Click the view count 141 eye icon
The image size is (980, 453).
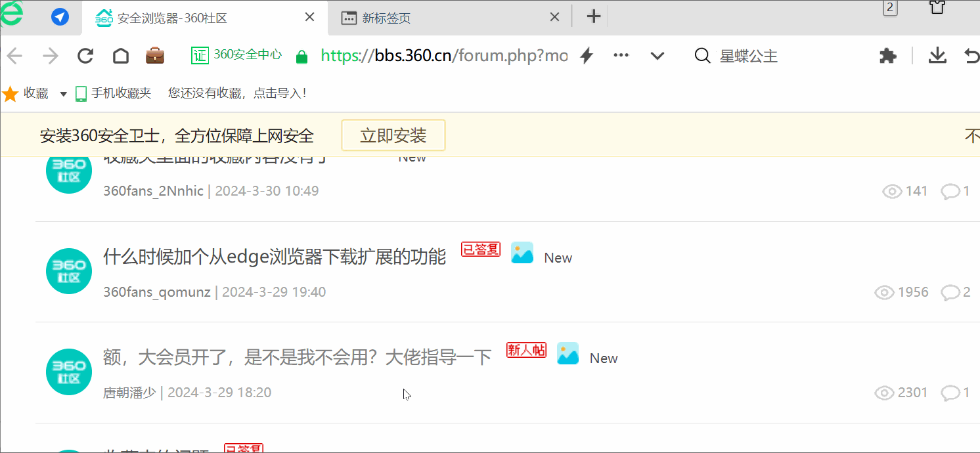click(x=892, y=191)
